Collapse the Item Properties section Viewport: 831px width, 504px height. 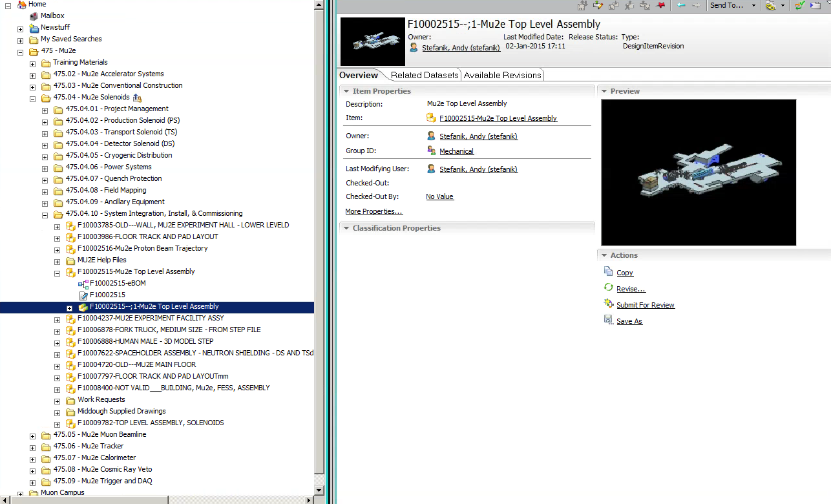pos(346,91)
